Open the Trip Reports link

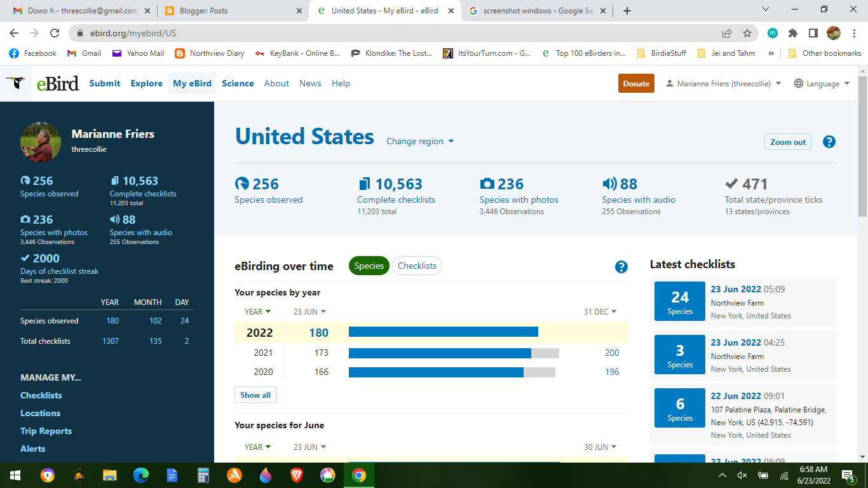(46, 431)
